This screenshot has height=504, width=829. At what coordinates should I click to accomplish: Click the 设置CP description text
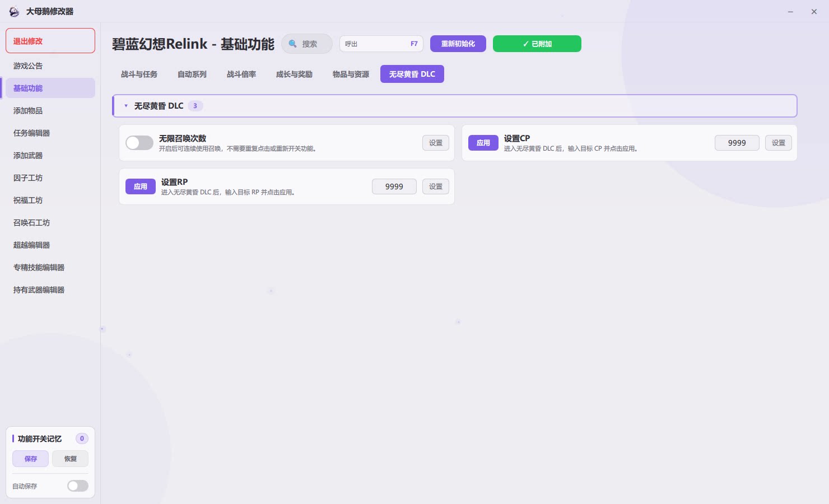tap(571, 148)
